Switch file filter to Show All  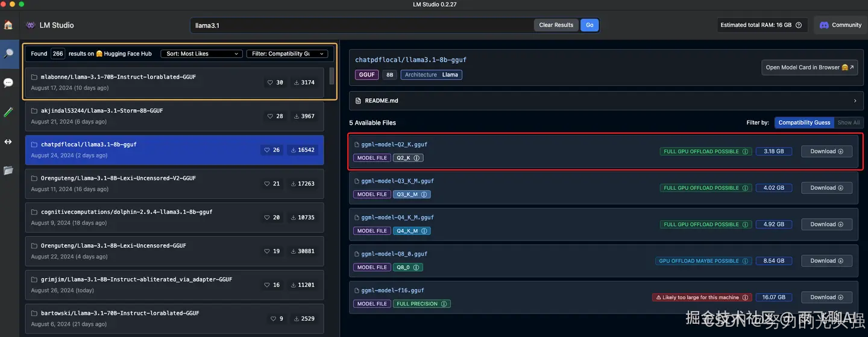(x=848, y=122)
